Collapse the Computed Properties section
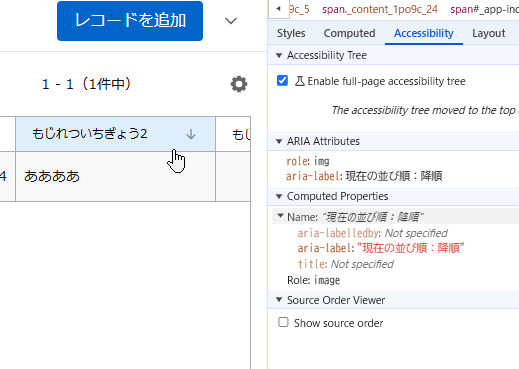The height and width of the screenshot is (369, 519). pyautogui.click(x=279, y=196)
